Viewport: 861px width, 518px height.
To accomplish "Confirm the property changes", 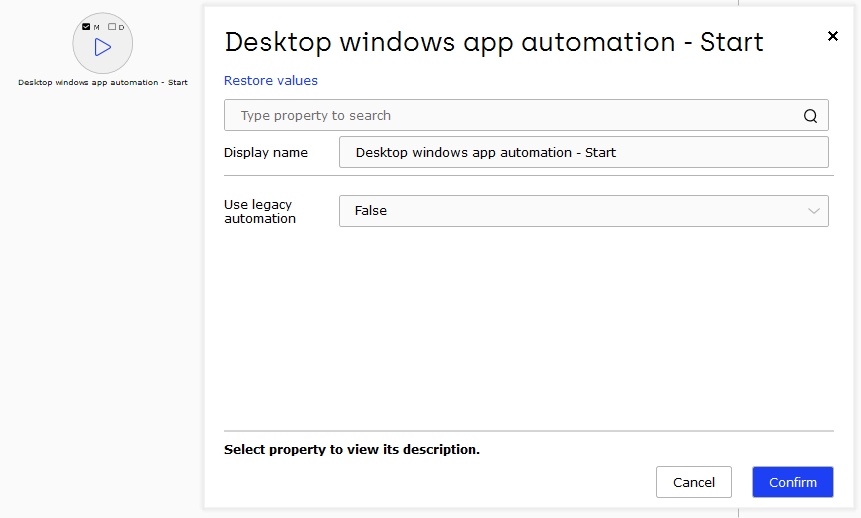I will (x=792, y=482).
